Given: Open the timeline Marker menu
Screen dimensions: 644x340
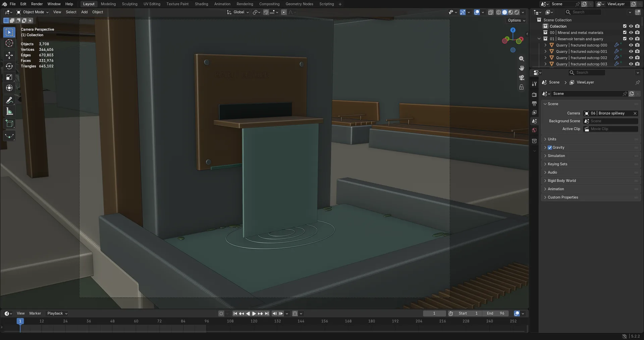Looking at the screenshot, I should [x=35, y=313].
